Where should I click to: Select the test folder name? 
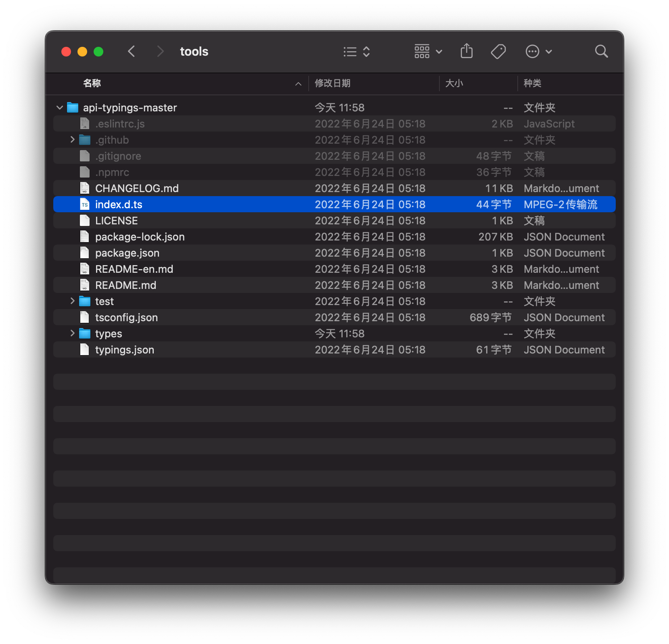[104, 301]
